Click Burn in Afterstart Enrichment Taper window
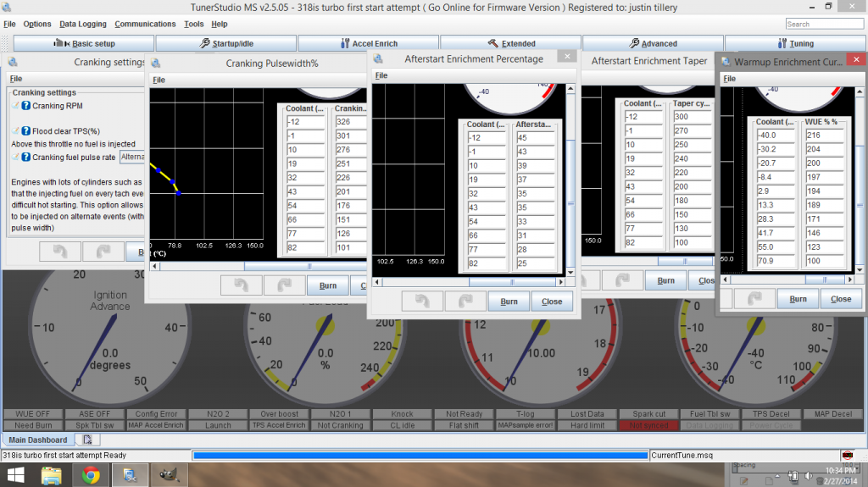Screen dimensions: 868x487 [666, 280]
